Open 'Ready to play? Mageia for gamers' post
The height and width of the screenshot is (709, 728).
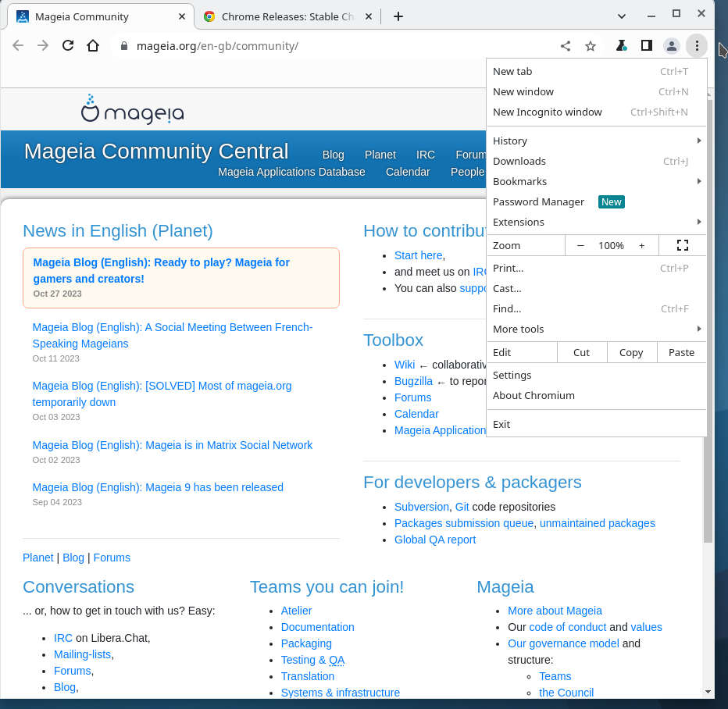point(161,270)
